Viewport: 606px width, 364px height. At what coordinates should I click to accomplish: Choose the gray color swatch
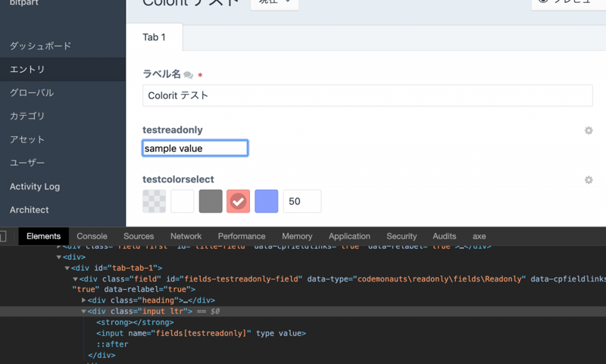click(211, 201)
